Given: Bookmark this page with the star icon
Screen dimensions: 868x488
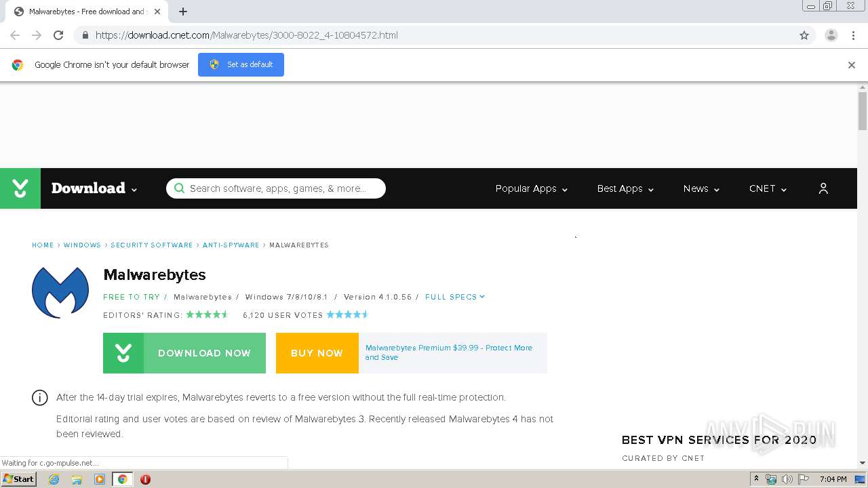Looking at the screenshot, I should tap(804, 35).
